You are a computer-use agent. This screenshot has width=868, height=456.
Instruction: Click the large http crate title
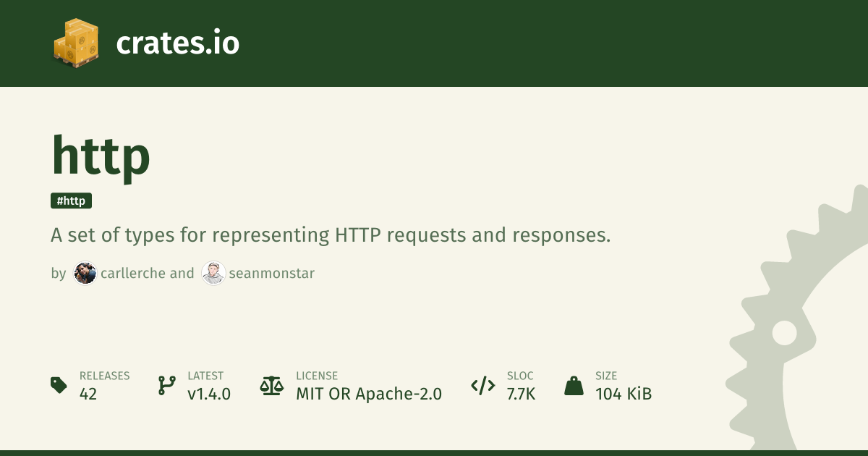[101, 156]
